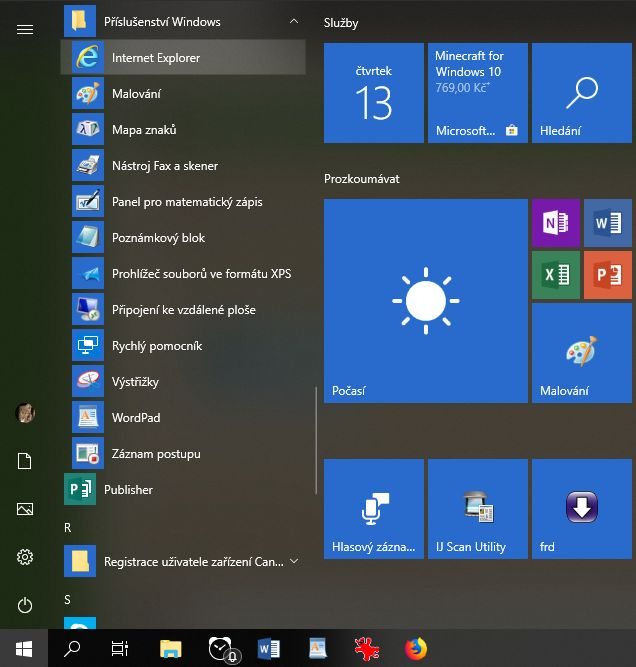Open the Malování tile
Image resolution: width=636 pixels, height=667 pixels.
click(x=582, y=353)
